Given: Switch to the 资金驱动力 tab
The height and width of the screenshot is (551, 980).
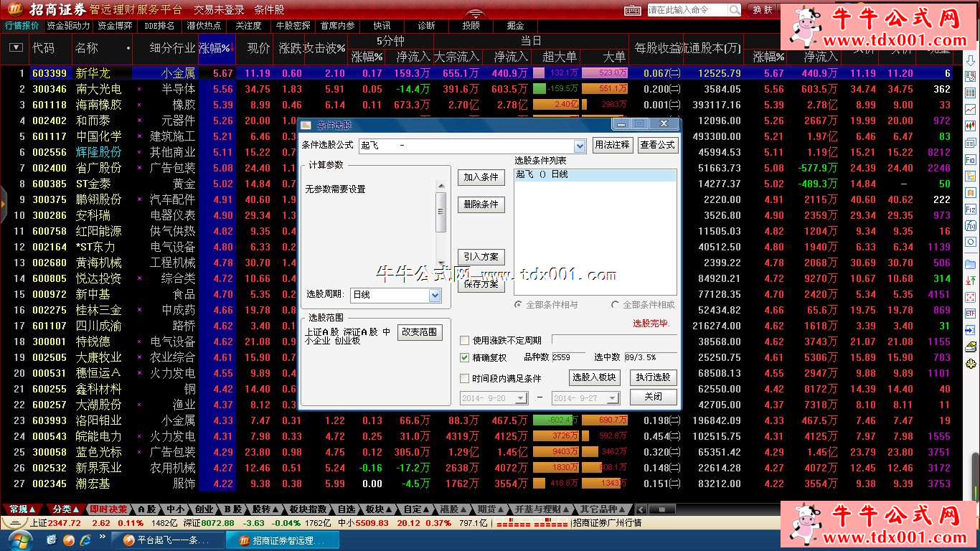Looking at the screenshot, I should click(68, 26).
